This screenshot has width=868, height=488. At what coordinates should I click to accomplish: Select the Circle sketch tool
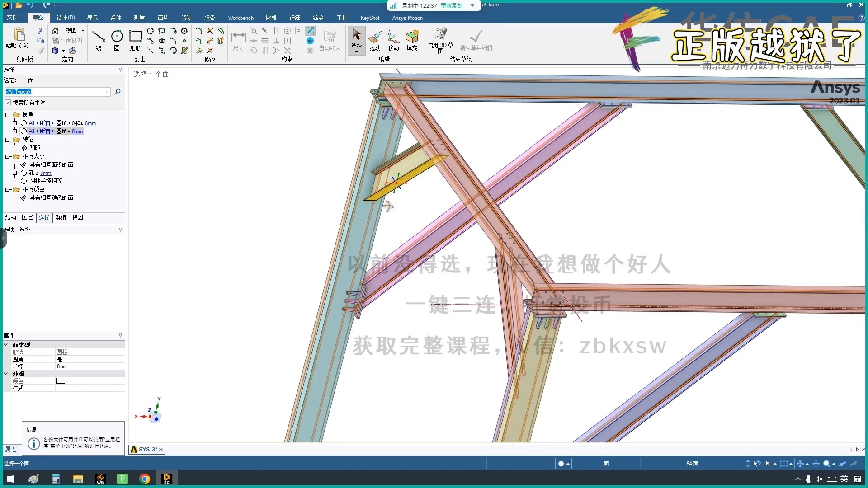117,37
